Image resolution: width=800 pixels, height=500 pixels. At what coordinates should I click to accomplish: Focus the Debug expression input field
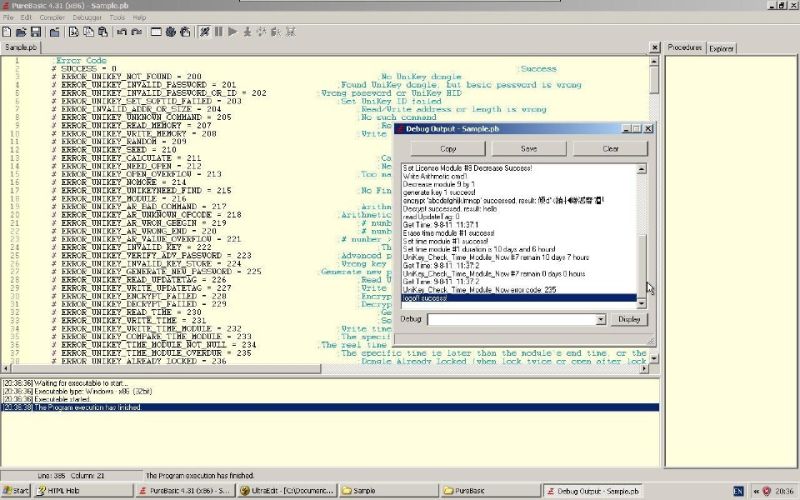coord(512,319)
